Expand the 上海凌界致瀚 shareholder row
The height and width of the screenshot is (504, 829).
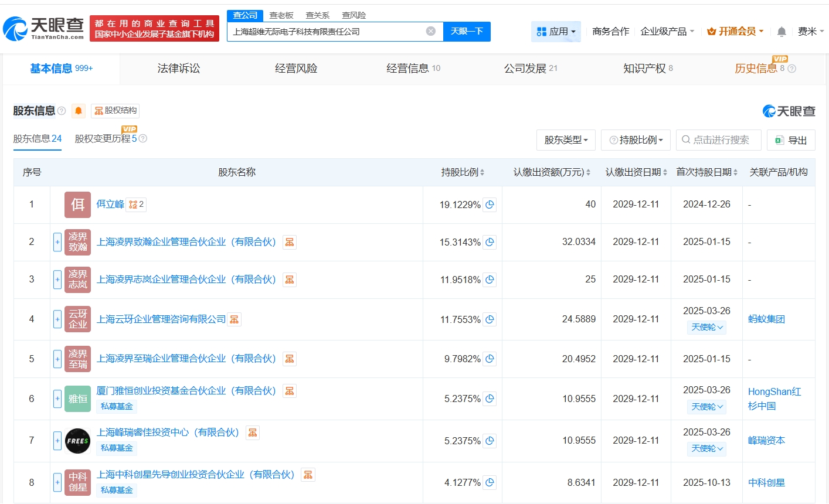click(x=57, y=242)
